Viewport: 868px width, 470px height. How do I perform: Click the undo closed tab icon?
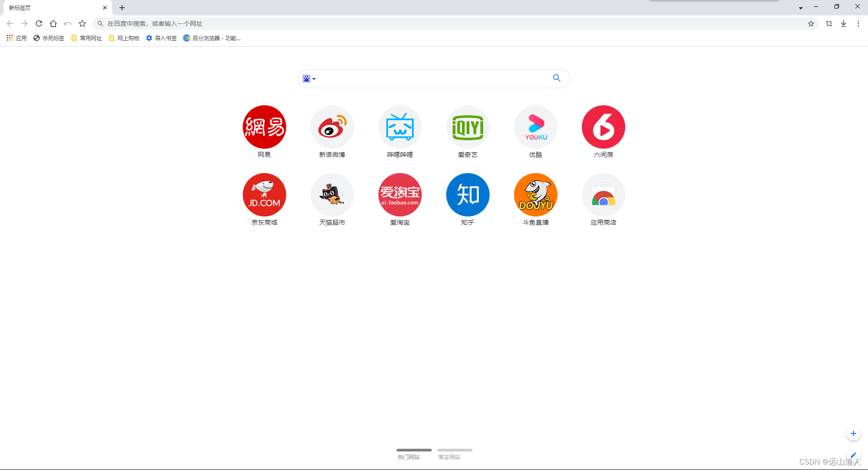68,23
